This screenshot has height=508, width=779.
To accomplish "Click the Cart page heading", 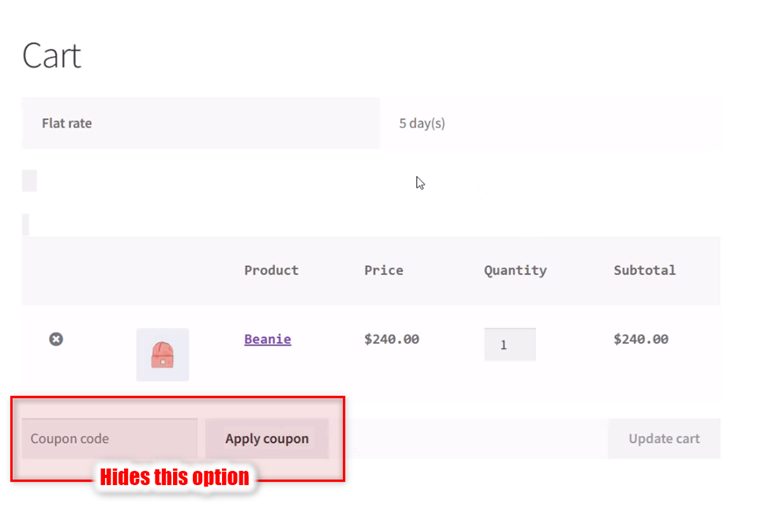I will point(52,56).
